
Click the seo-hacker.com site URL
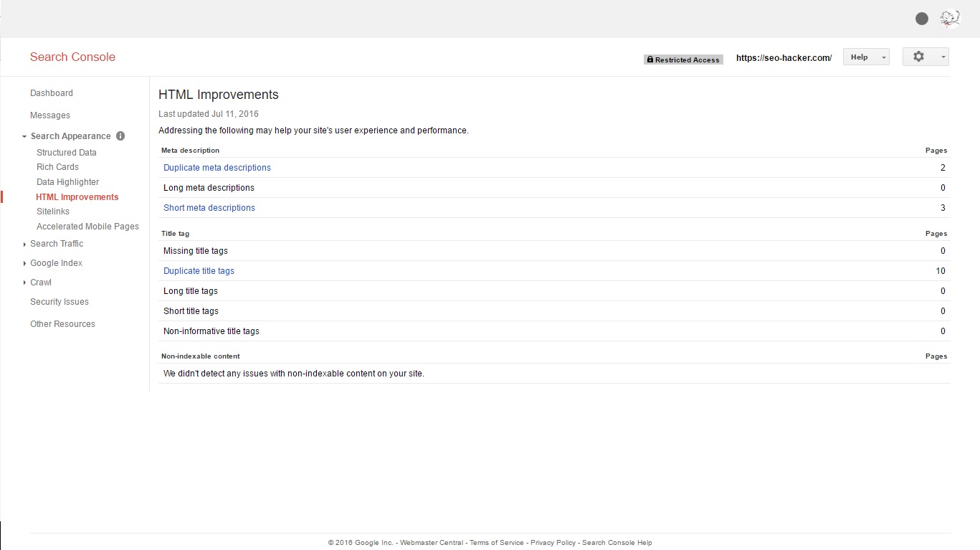pos(784,58)
